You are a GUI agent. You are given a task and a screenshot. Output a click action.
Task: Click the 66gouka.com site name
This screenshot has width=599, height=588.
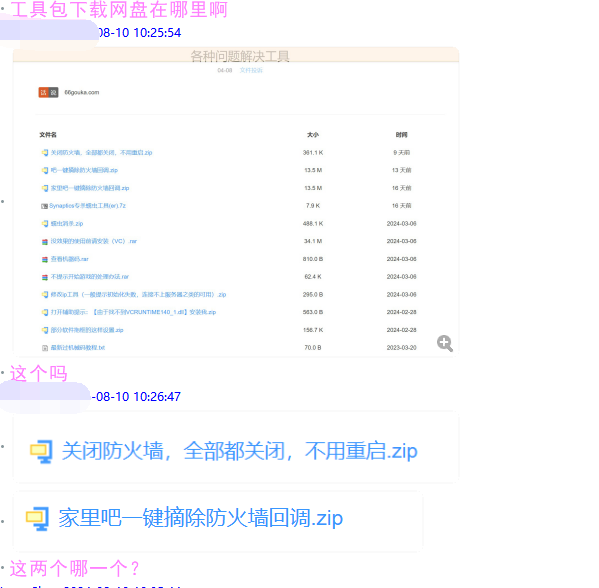point(82,92)
